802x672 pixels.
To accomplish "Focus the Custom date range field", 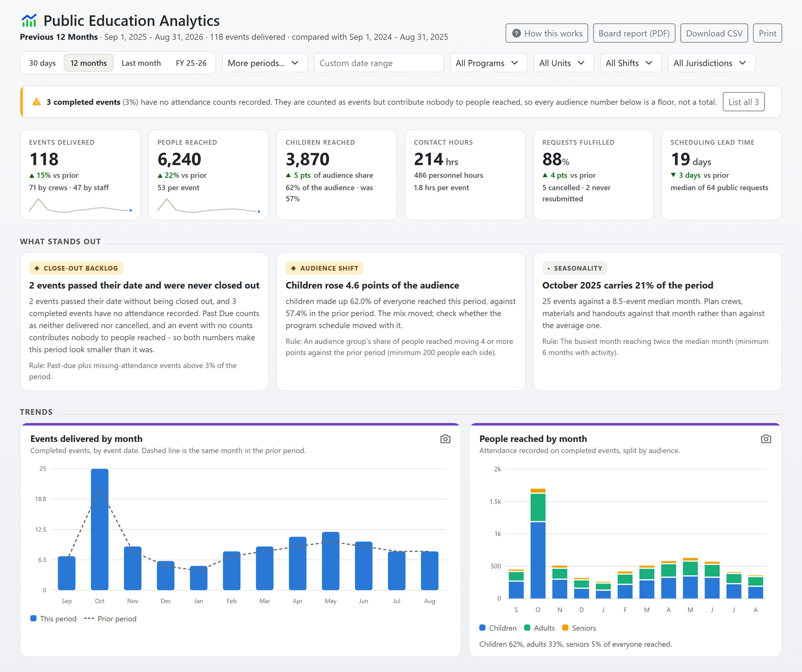I will (x=379, y=63).
